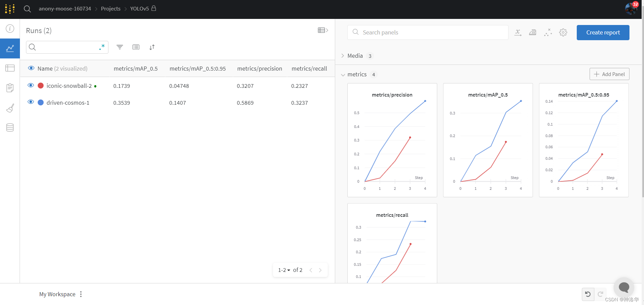
Task: Open the Overview info panel in sidebar
Action: [x=10, y=28]
